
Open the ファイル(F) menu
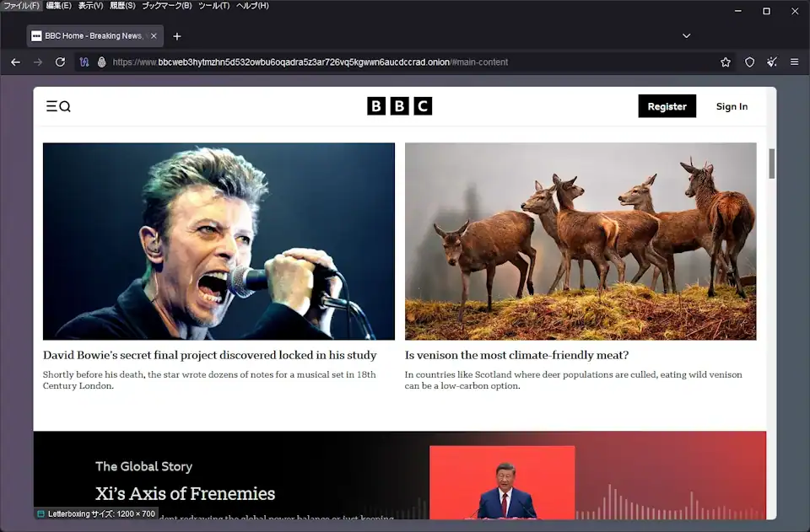[21, 6]
